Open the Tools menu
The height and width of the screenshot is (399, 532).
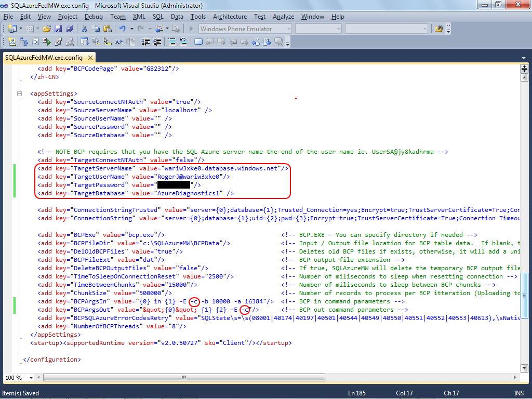click(198, 17)
